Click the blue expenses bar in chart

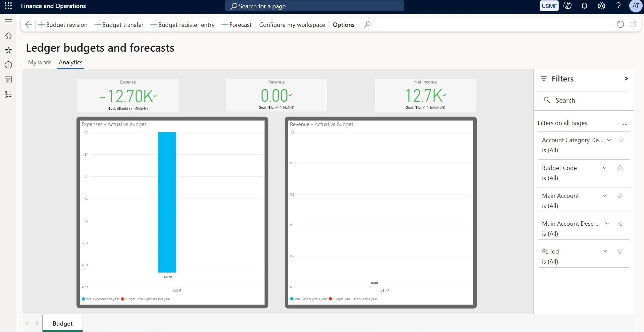click(x=167, y=202)
